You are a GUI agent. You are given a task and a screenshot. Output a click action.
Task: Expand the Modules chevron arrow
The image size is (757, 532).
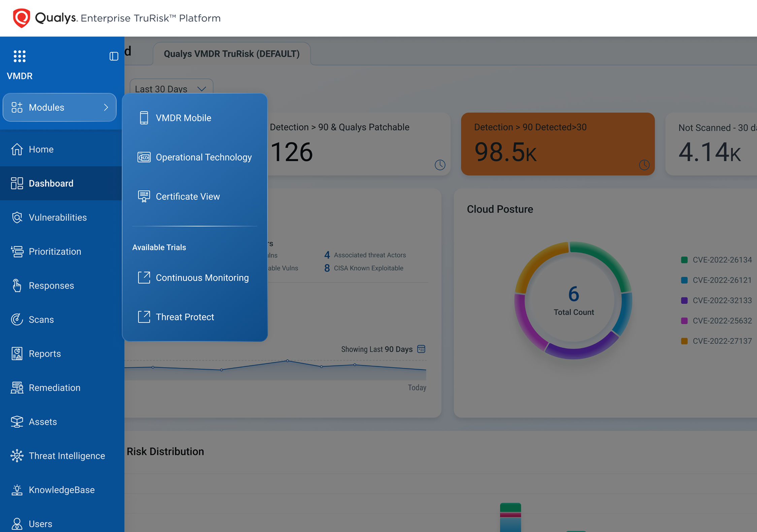pos(106,107)
